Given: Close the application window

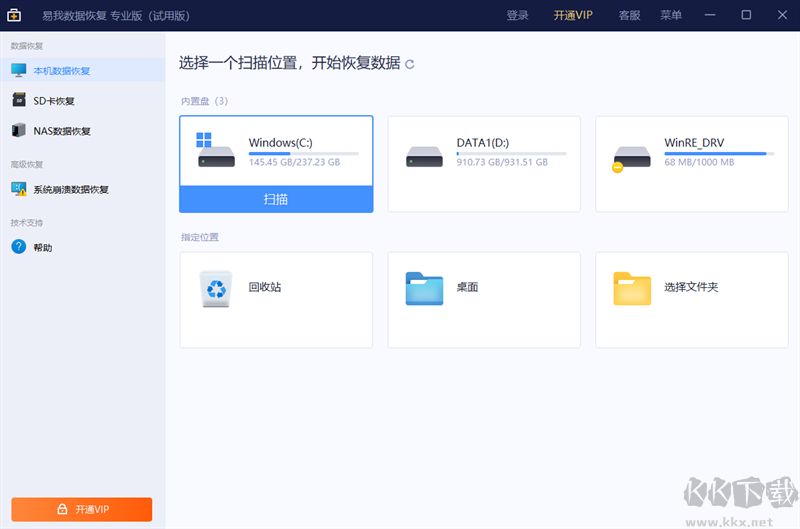Looking at the screenshot, I should [x=782, y=15].
